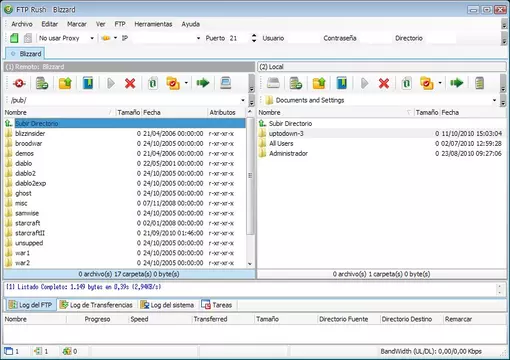Image resolution: width=510 pixels, height=360 pixels.
Task: Click the remote folder checkmark icon
Action: [173, 83]
